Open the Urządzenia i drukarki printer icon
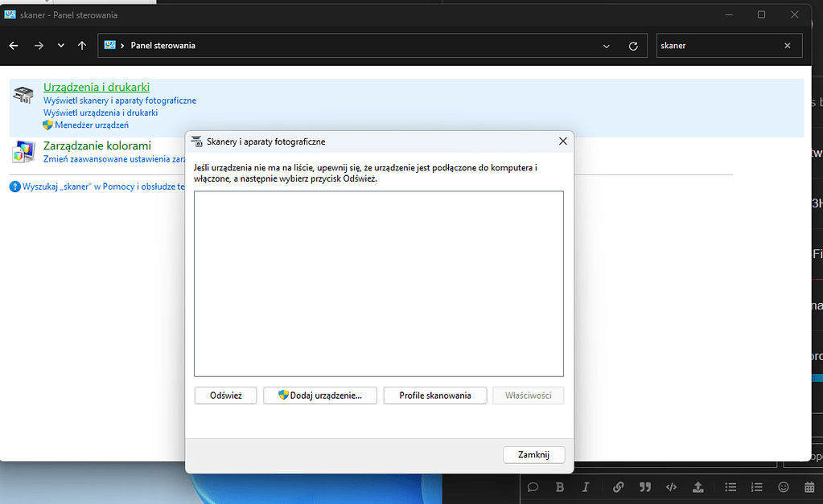Image resolution: width=823 pixels, height=504 pixels. pyautogui.click(x=23, y=95)
